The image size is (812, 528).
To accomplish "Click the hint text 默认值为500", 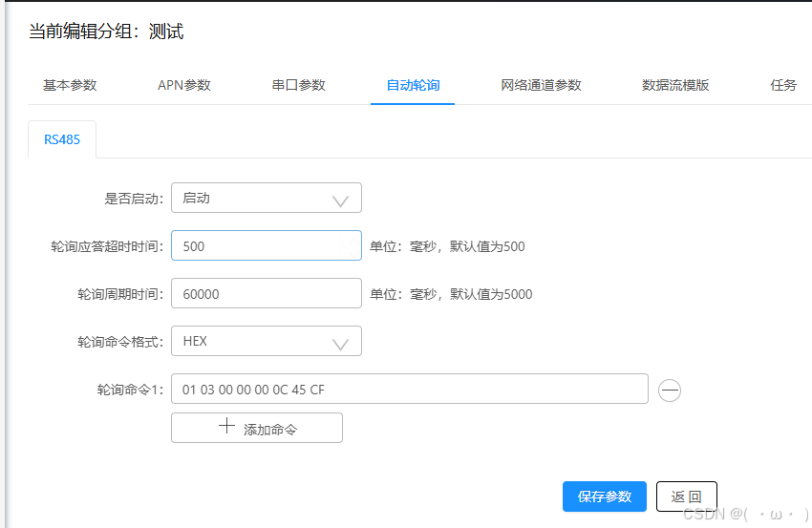I will 487,246.
